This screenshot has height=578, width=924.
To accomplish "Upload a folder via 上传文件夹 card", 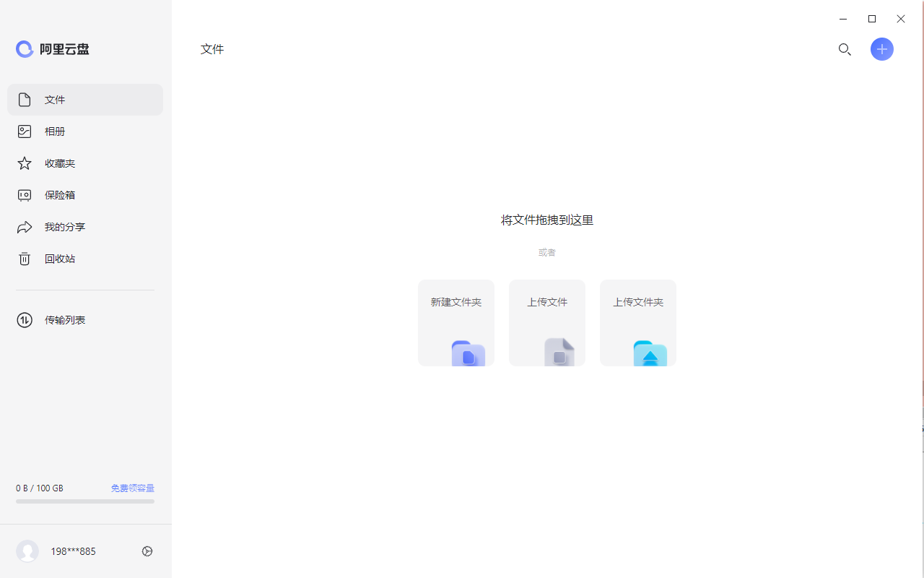I will [x=637, y=322].
